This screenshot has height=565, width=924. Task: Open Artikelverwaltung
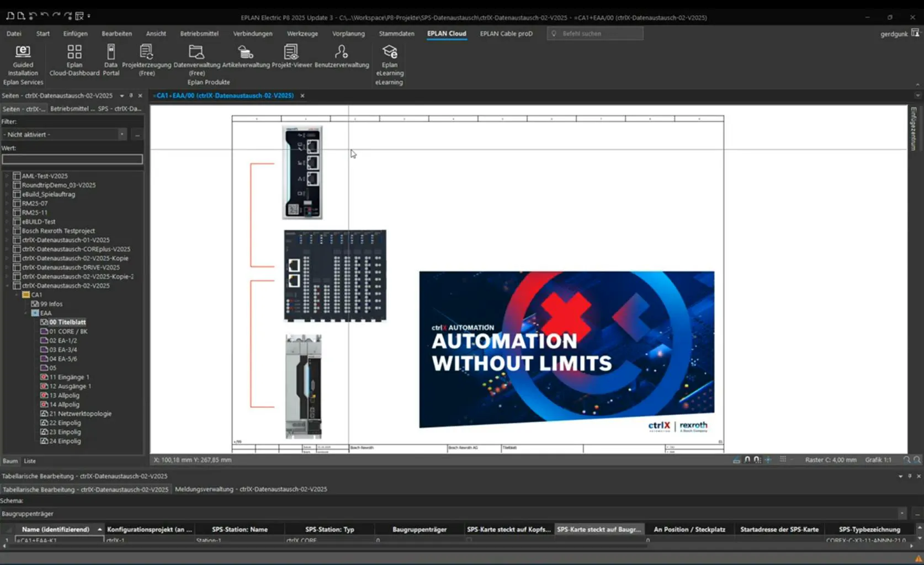coord(246,57)
